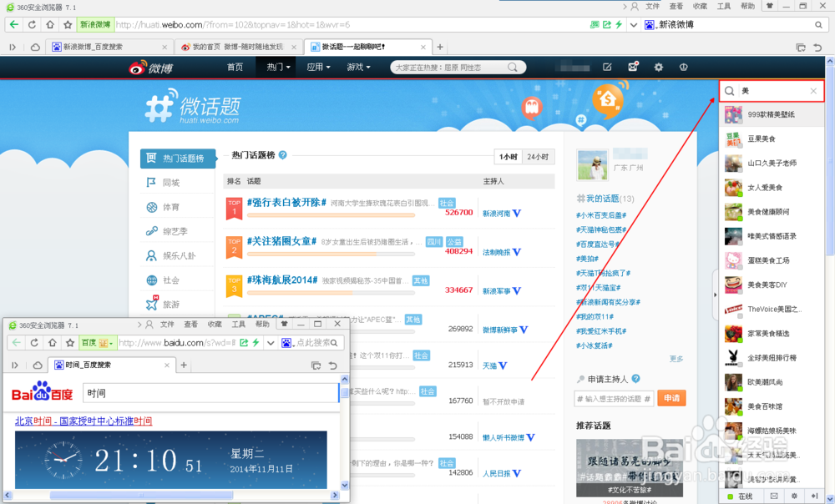The image size is (835, 504).
Task: Select the 娱乐八卦 gossip category icon
Action: [x=150, y=255]
